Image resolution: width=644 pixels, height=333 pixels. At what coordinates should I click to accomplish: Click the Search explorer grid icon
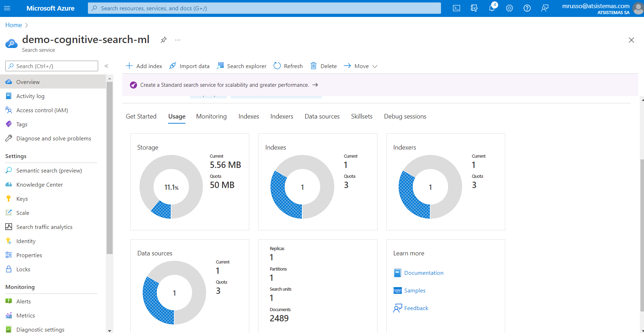[x=220, y=66]
